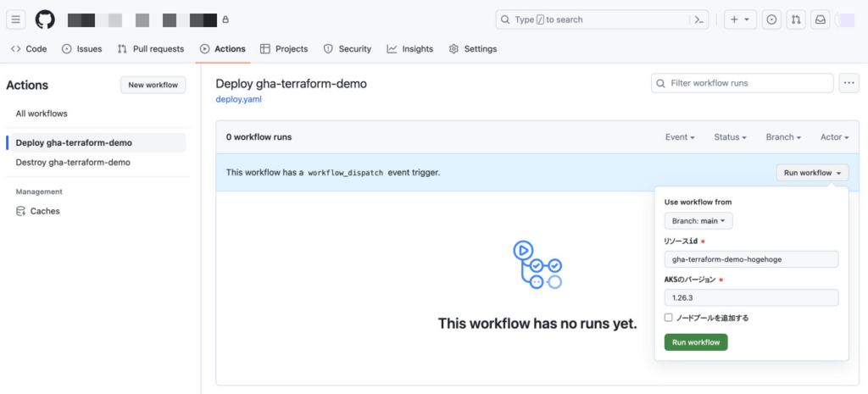The height and width of the screenshot is (394, 868).
Task: Click the search magnifier in header
Action: pyautogui.click(x=505, y=19)
